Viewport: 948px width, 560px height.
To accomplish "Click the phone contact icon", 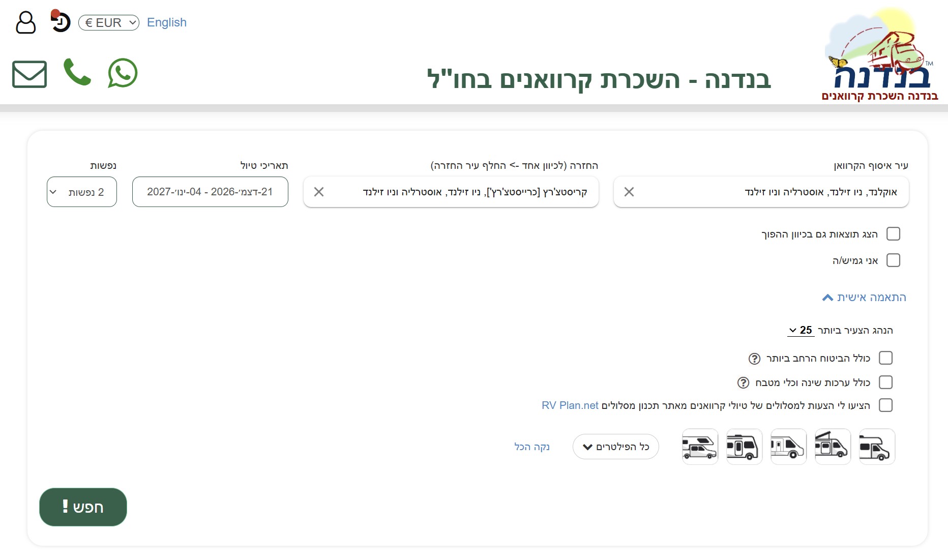I will [x=77, y=73].
